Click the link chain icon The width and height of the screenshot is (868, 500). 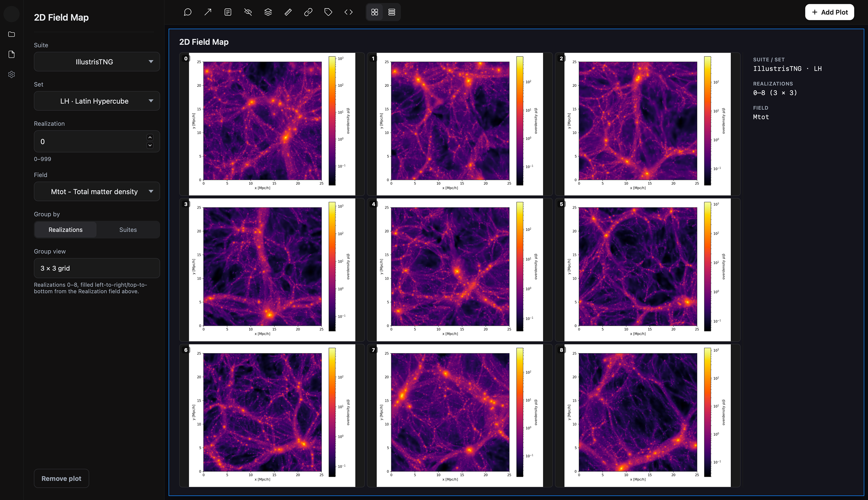coord(308,12)
